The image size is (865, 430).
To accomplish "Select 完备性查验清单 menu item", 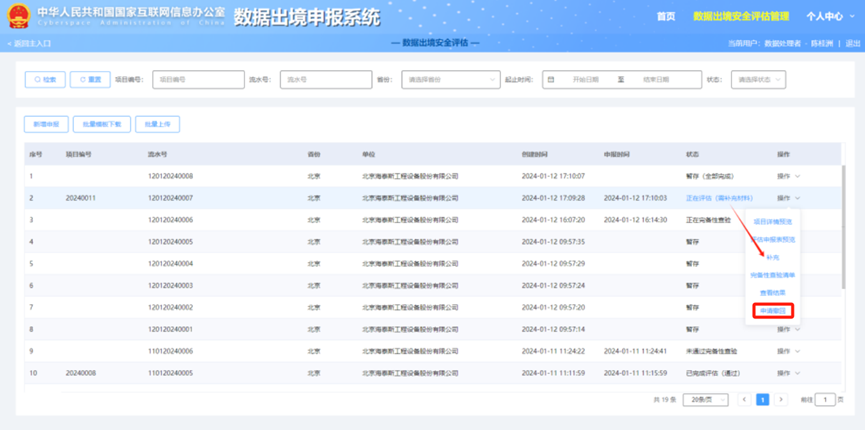I will click(773, 275).
